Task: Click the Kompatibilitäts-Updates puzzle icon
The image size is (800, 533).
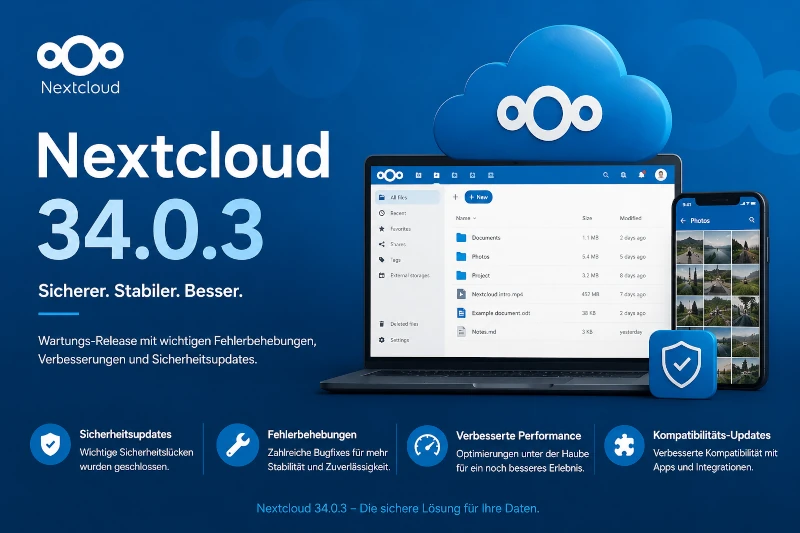Action: [624, 446]
